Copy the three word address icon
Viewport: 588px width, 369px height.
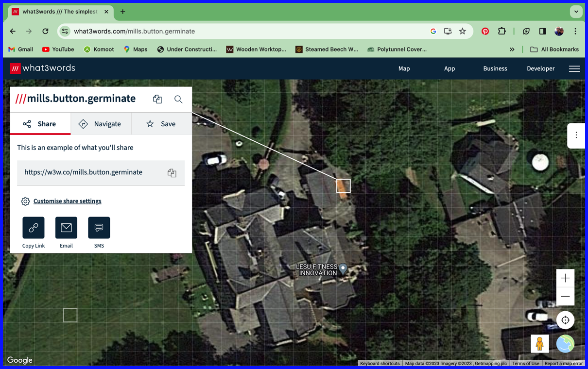click(157, 99)
